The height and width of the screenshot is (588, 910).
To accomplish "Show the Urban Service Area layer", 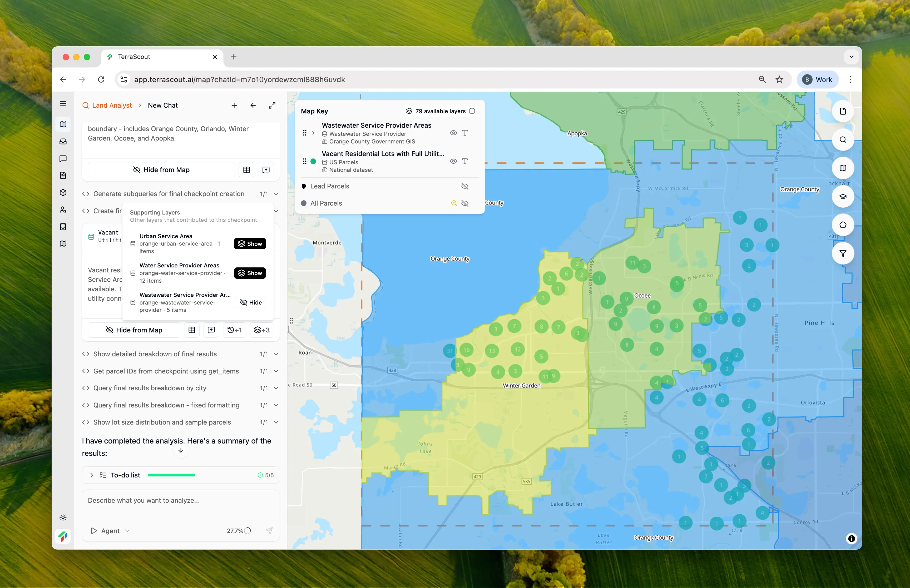I will (x=250, y=244).
